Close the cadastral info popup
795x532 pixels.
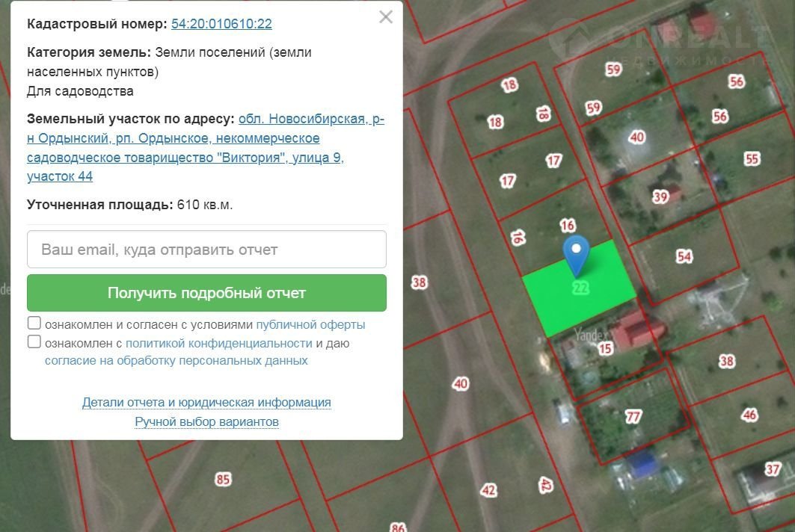click(386, 17)
